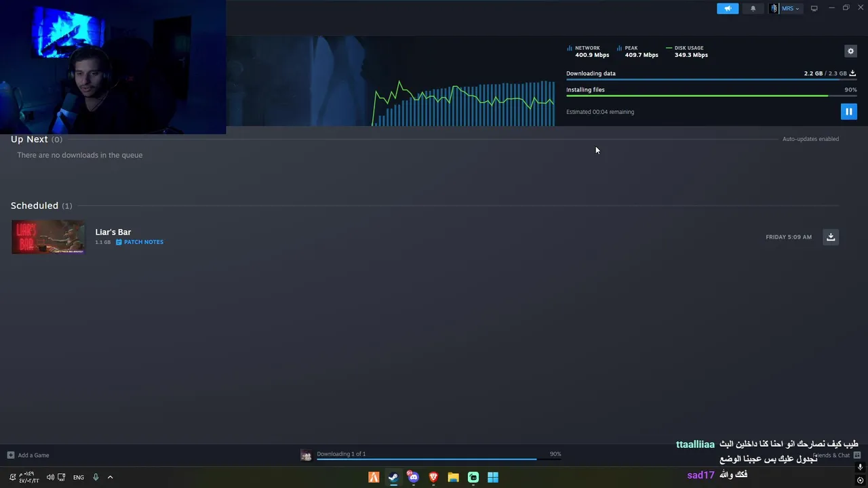Click the "Auto-updates enabled" label
The width and height of the screenshot is (868, 488).
pyautogui.click(x=810, y=139)
